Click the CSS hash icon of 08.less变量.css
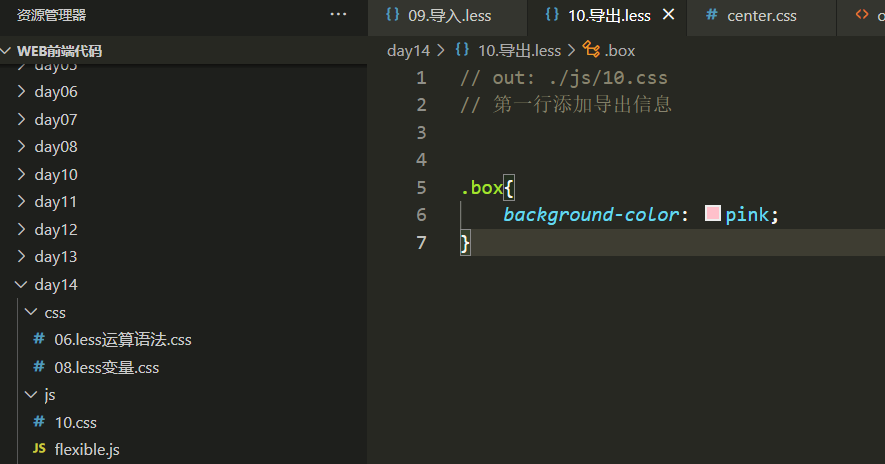The height and width of the screenshot is (464, 885). 39,367
